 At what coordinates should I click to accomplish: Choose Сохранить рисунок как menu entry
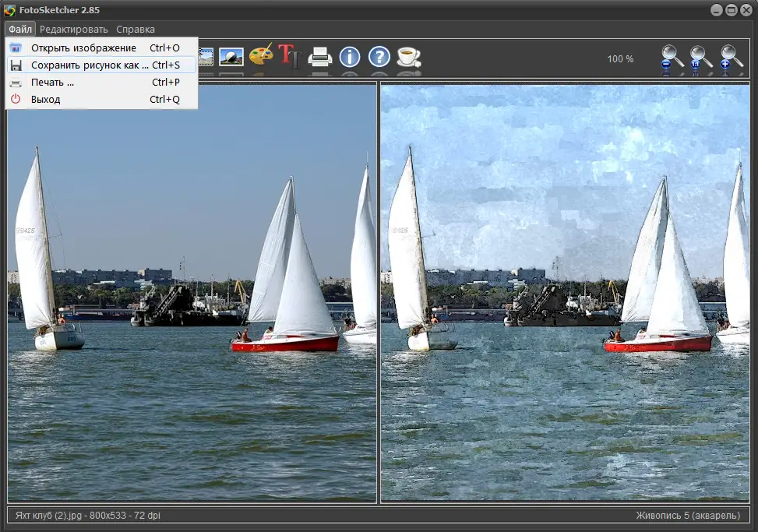click(x=101, y=65)
